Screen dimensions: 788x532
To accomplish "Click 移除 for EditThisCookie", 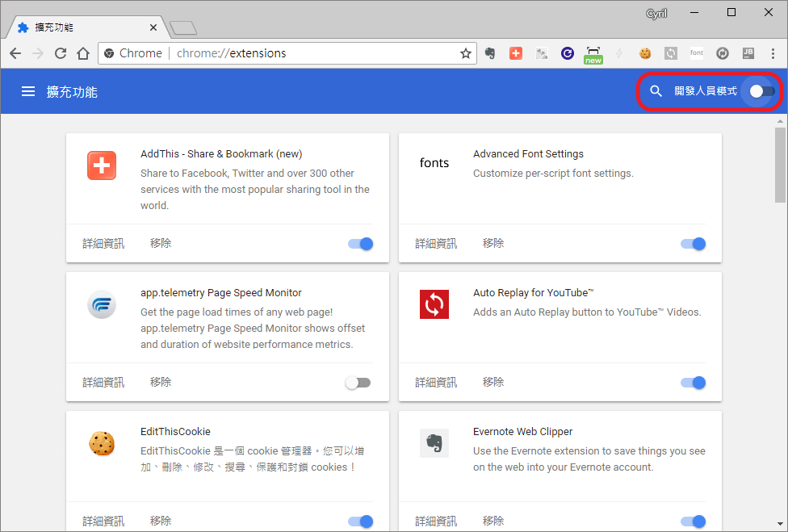I will pos(161,521).
